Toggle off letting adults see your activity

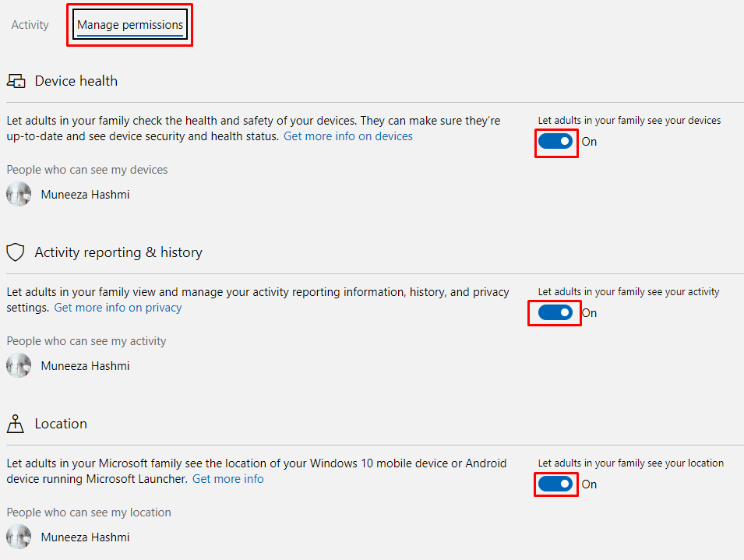(555, 312)
